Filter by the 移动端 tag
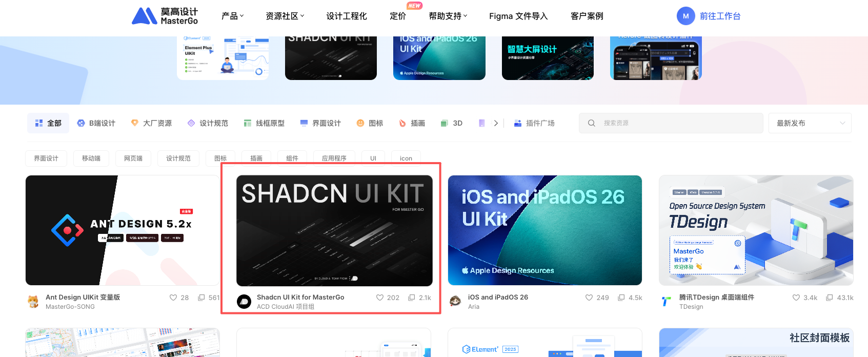The image size is (868, 357). point(91,158)
